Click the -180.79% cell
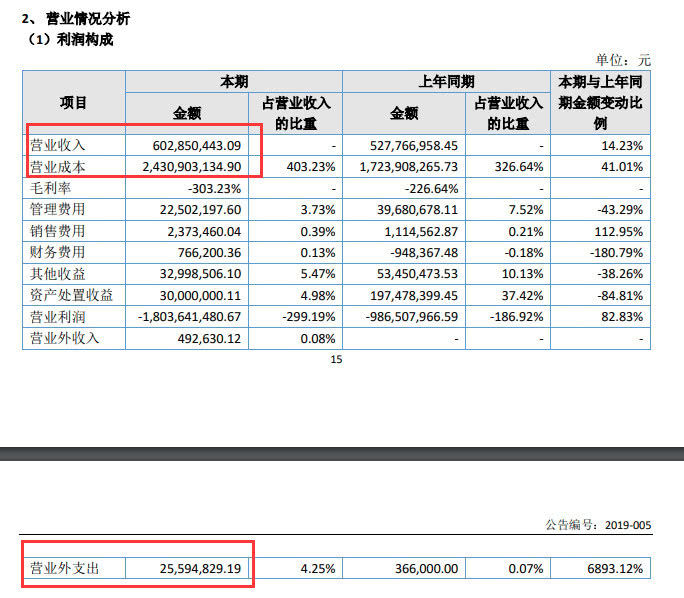Image resolution: width=684 pixels, height=598 pixels. (x=616, y=253)
